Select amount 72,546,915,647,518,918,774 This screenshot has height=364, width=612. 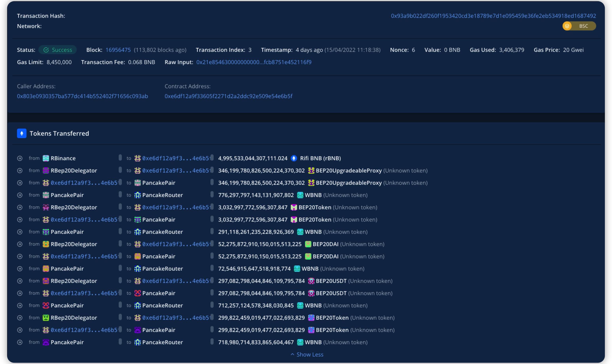tap(254, 269)
